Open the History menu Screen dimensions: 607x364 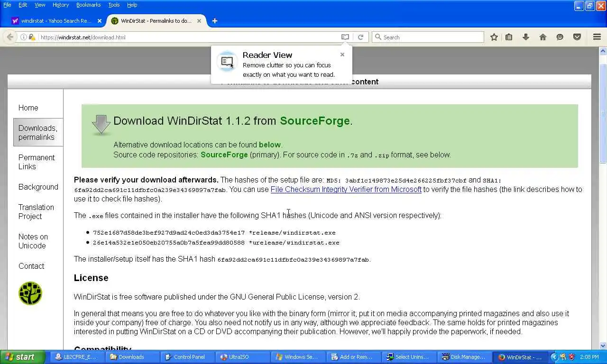coord(61,5)
